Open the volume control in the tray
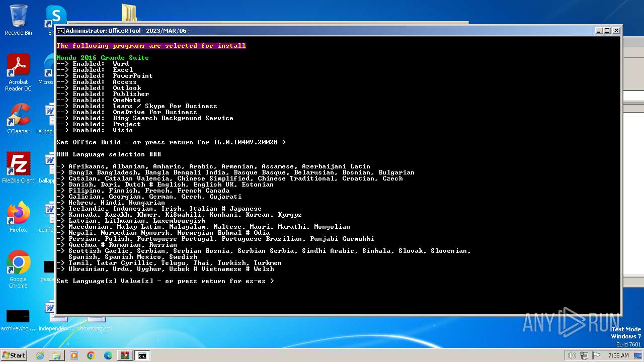Viewport: 644px width, 362px height. [572, 355]
